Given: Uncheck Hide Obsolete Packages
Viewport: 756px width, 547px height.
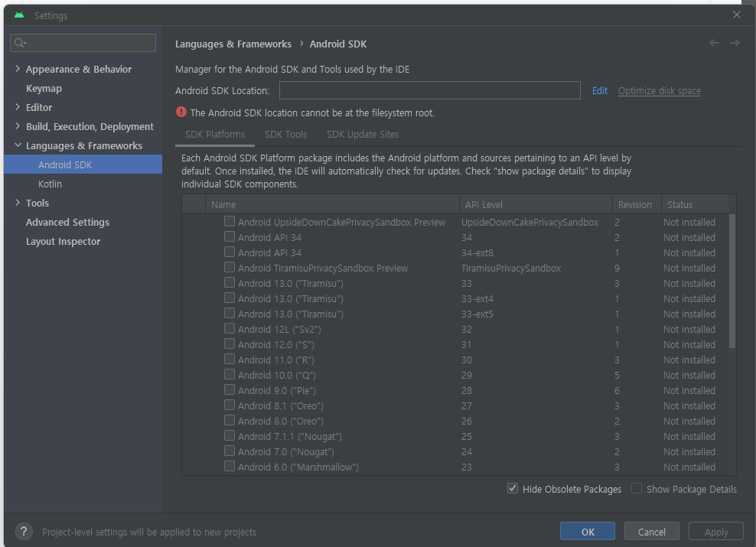Looking at the screenshot, I should [513, 488].
